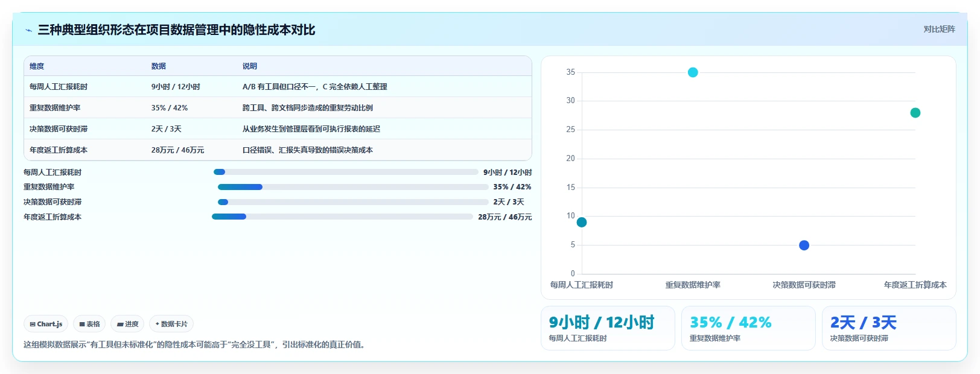Click the teal chart point near value 9
The image size is (980, 374).
click(x=582, y=223)
